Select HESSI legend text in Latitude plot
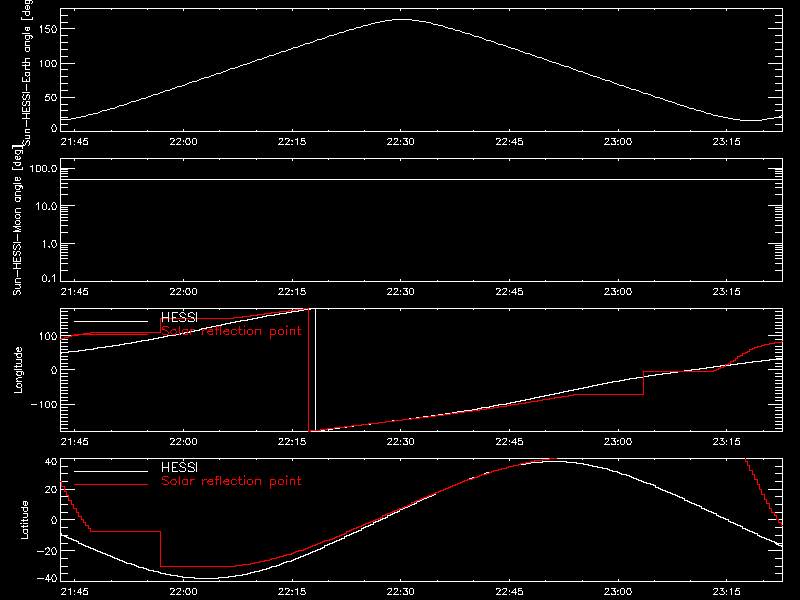Image resolution: width=800 pixels, height=600 pixels. tap(179, 467)
